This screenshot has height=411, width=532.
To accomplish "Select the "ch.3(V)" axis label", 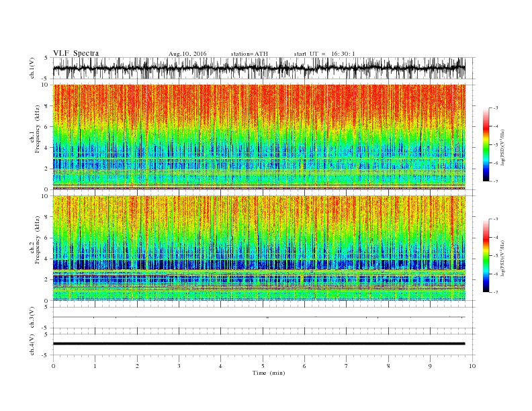I will pos(32,318).
